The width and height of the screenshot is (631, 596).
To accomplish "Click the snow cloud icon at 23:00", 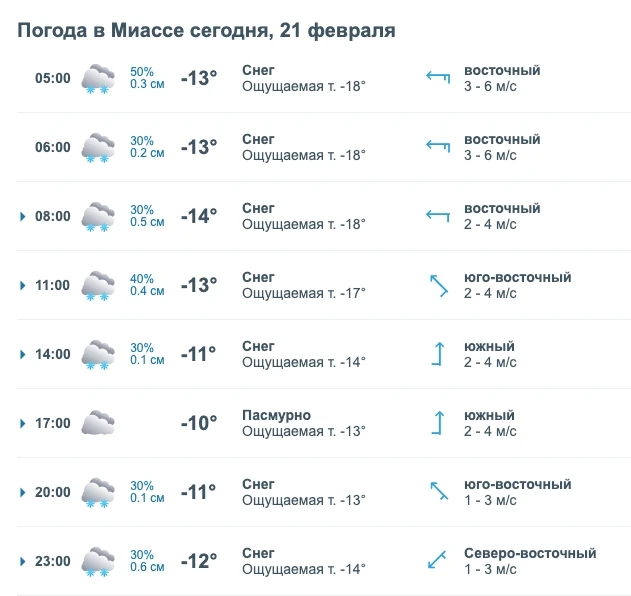I will 97,561.
